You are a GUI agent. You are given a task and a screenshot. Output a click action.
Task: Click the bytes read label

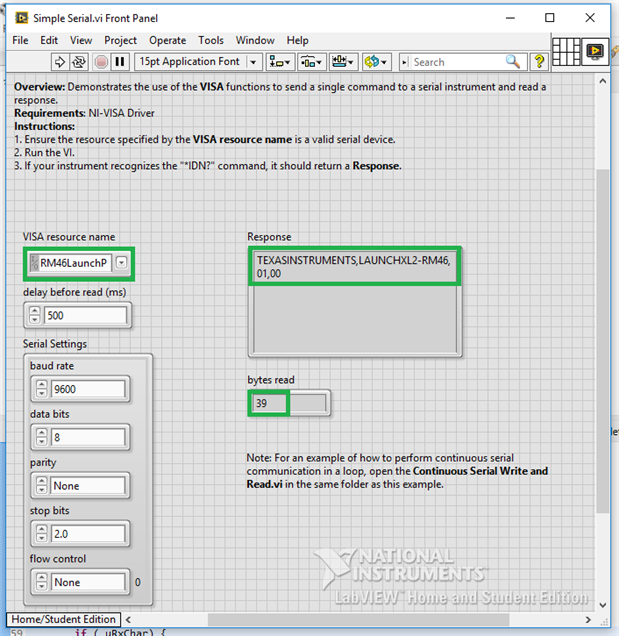tap(271, 380)
